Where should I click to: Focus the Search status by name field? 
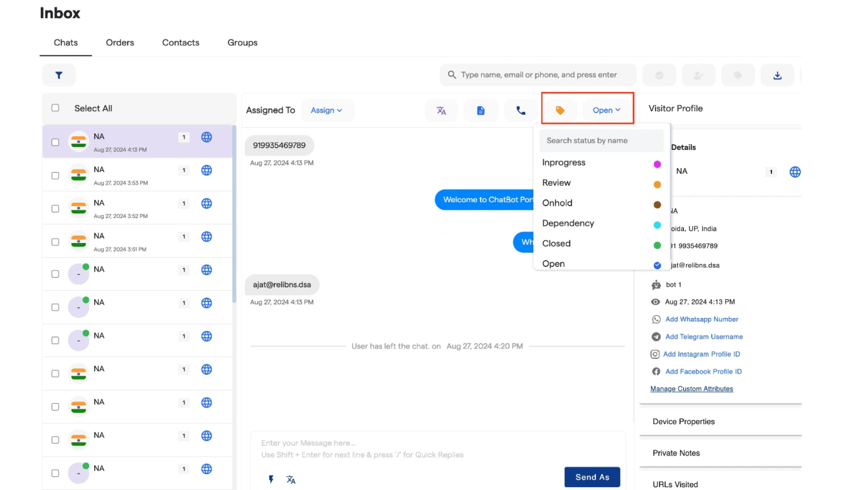(x=601, y=140)
